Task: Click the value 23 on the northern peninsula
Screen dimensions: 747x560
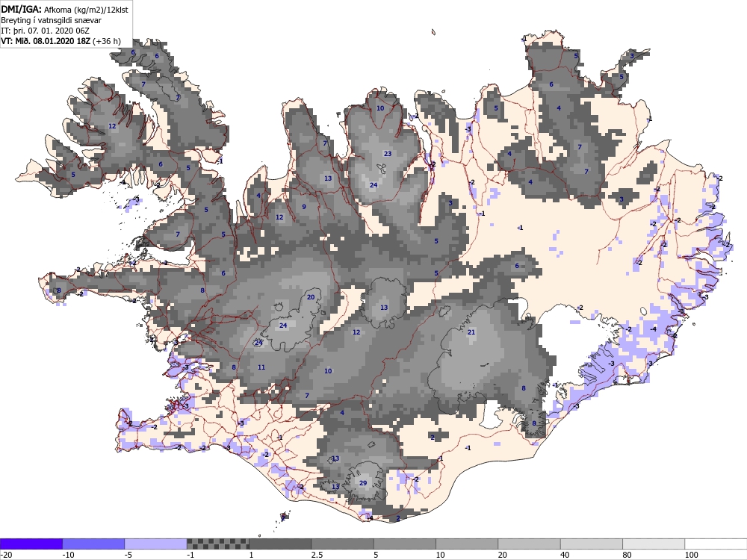Action: pos(388,153)
